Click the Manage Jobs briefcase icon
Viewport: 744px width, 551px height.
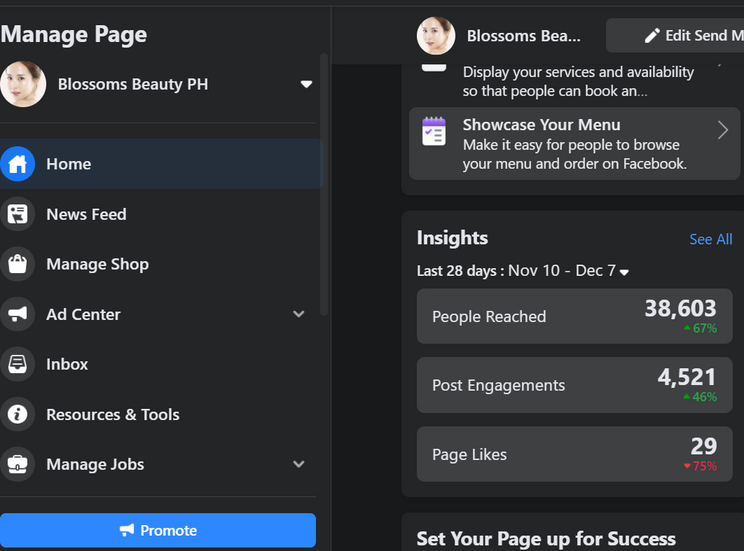18,464
